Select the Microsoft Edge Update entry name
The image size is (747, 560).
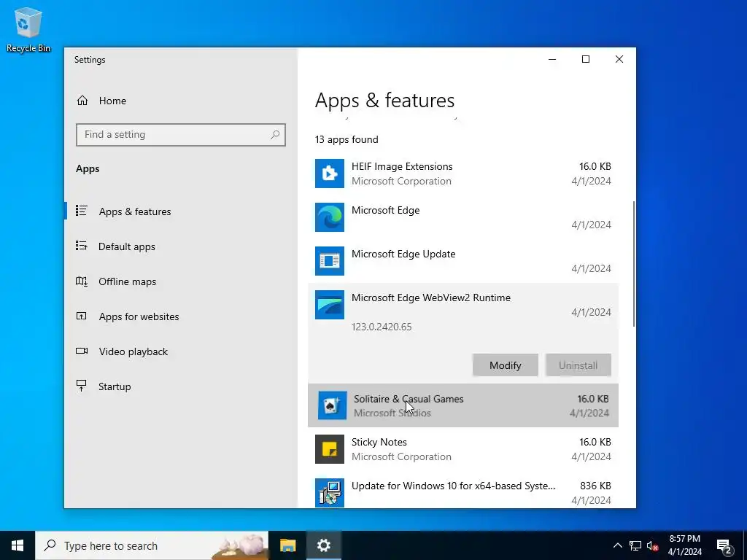tap(403, 254)
